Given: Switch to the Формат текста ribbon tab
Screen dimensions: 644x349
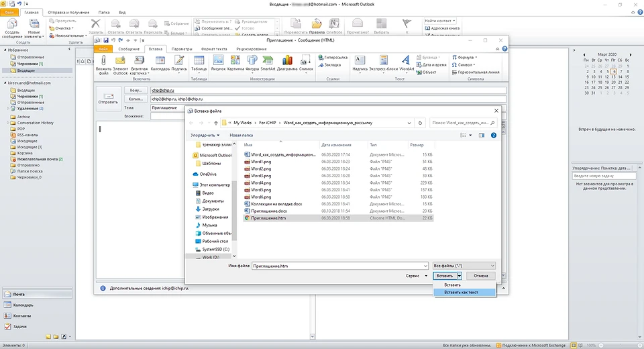Looking at the screenshot, I should tap(214, 49).
